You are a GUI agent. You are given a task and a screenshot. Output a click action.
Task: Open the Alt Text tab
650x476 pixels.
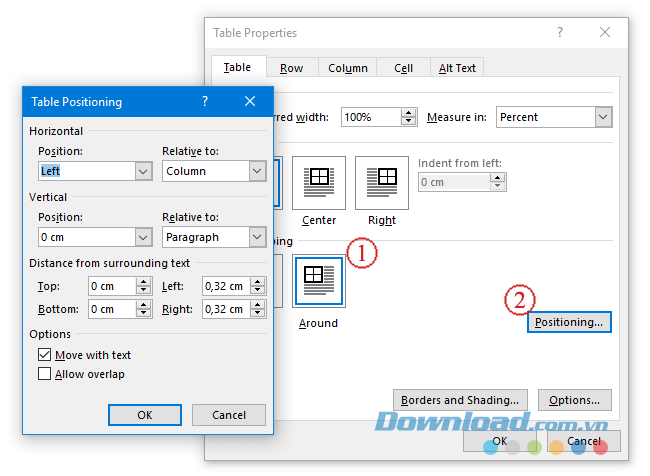click(457, 68)
